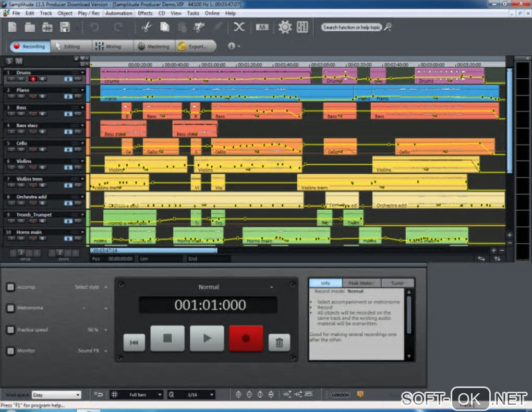Click the horizontal arrows icon below the timeline

(481, 259)
